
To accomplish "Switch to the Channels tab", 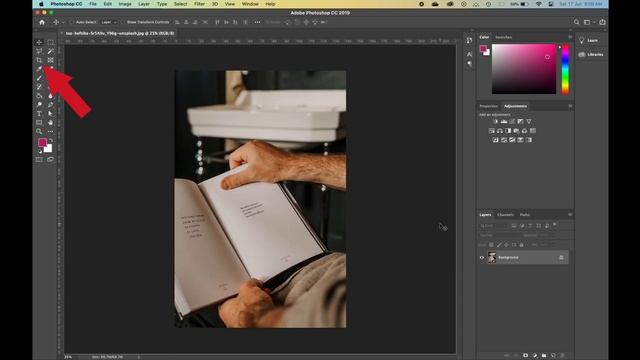I will point(505,215).
